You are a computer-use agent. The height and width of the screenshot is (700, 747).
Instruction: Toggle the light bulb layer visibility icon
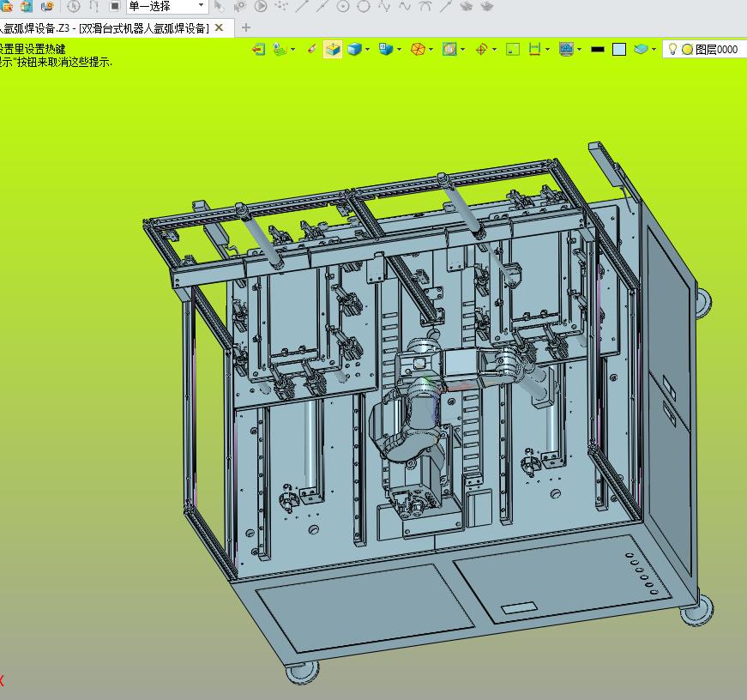tap(672, 49)
